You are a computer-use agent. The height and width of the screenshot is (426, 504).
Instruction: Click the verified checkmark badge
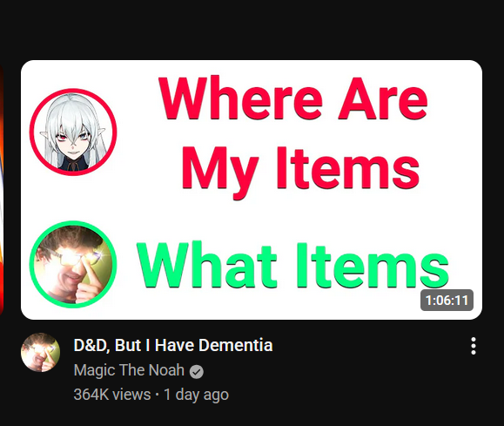[197, 372]
